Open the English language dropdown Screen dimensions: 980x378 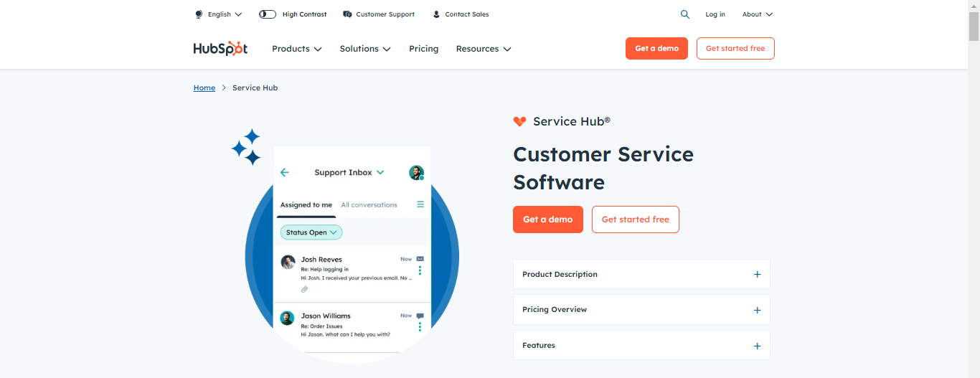click(219, 14)
